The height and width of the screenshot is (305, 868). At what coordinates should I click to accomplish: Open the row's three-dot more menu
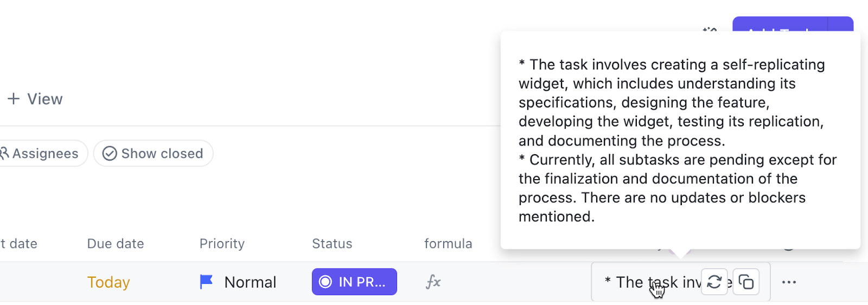[x=789, y=282]
